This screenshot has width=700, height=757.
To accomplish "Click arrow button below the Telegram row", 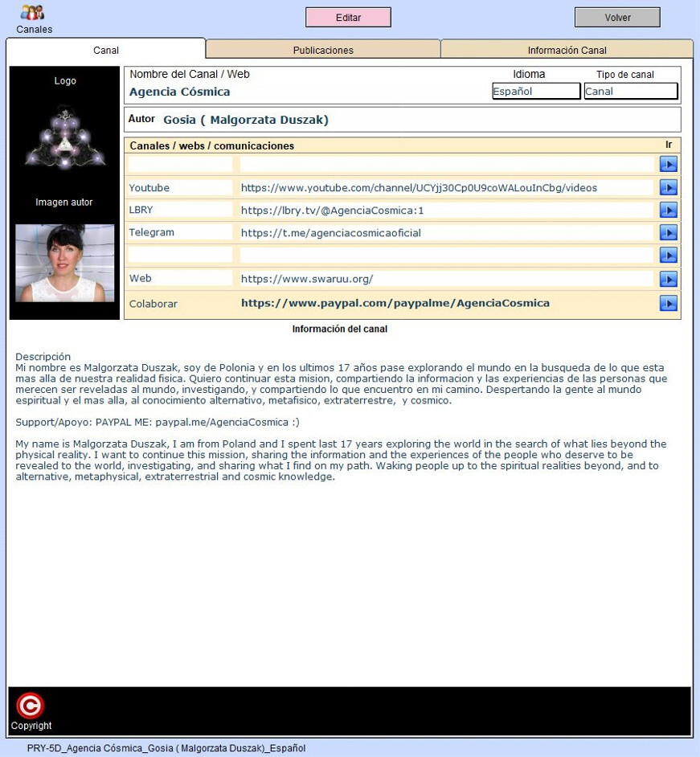I will point(668,256).
